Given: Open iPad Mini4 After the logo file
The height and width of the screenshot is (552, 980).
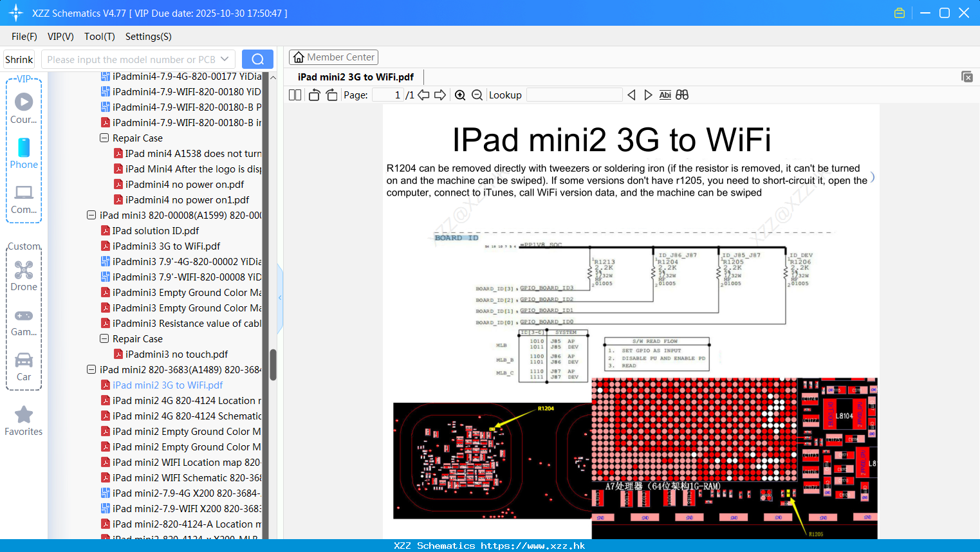Looking at the screenshot, I should tap(193, 169).
